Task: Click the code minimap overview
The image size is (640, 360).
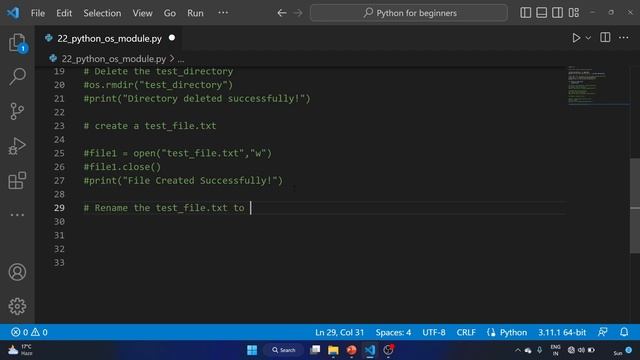Action: click(x=598, y=86)
